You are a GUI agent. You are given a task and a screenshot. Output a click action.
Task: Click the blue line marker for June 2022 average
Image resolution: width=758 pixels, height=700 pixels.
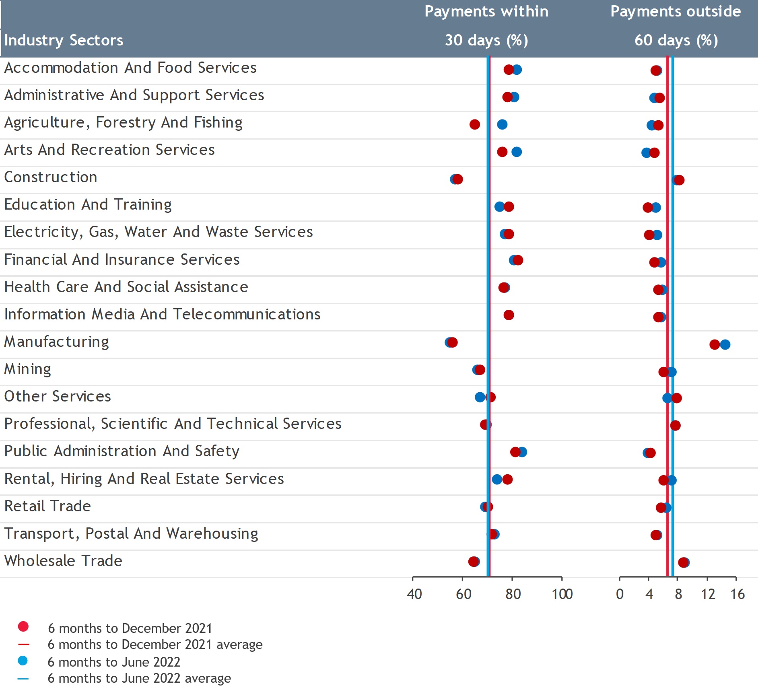pyautogui.click(x=23, y=679)
